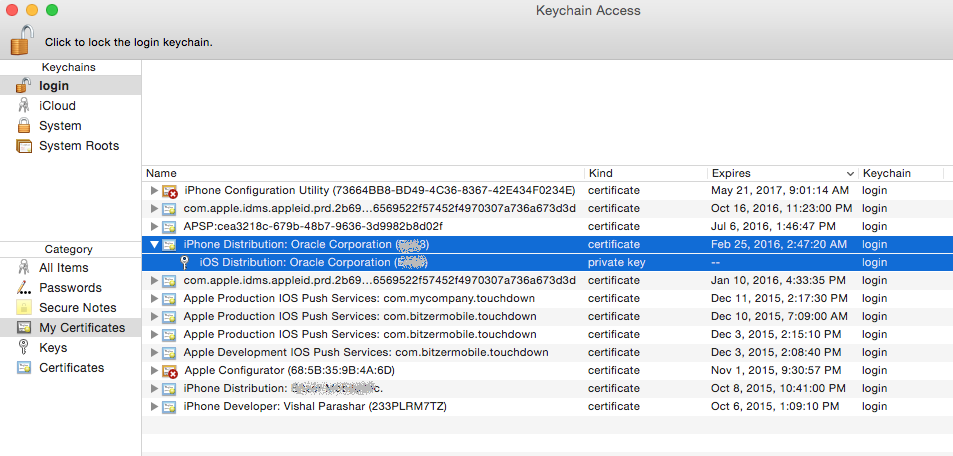This screenshot has width=953, height=456.
Task: Click the System keychain lock icon
Action: [24, 125]
